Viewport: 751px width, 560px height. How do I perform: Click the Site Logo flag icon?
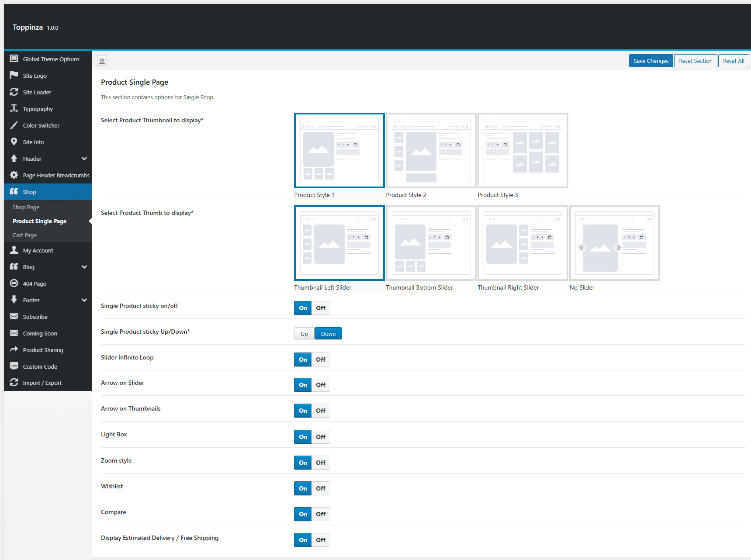coord(14,75)
